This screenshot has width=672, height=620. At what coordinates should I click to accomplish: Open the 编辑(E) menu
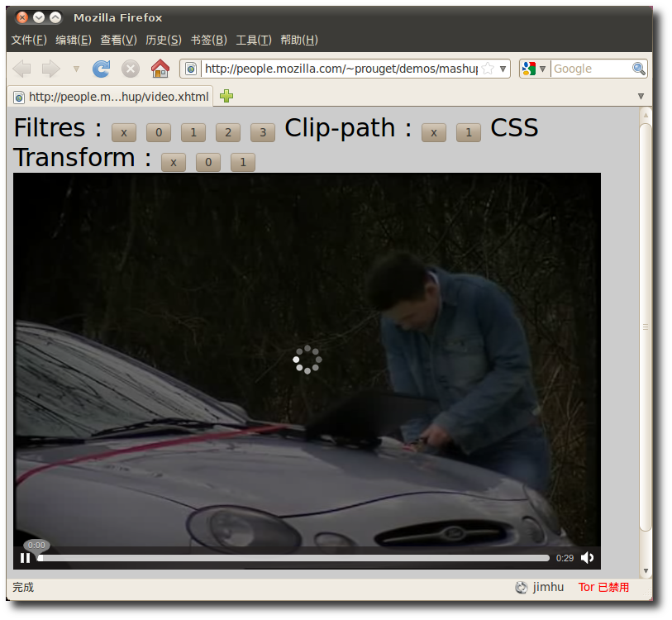point(74,40)
